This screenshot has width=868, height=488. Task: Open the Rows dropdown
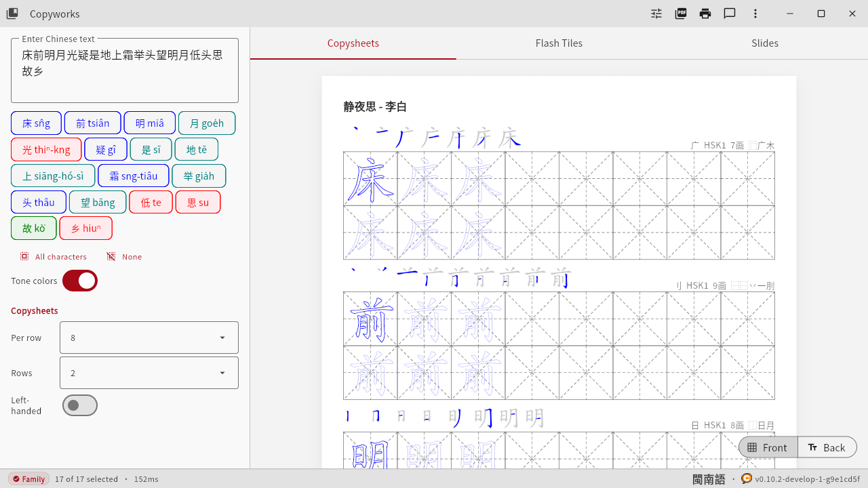pos(149,372)
